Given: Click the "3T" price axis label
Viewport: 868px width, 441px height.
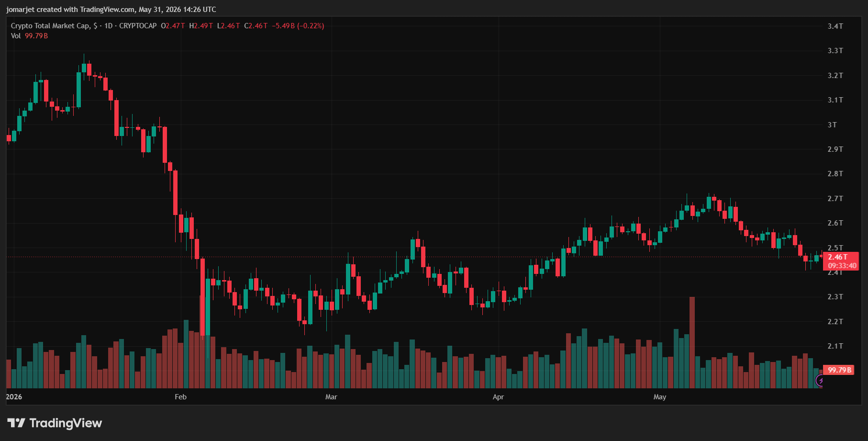Looking at the screenshot, I should (833, 125).
